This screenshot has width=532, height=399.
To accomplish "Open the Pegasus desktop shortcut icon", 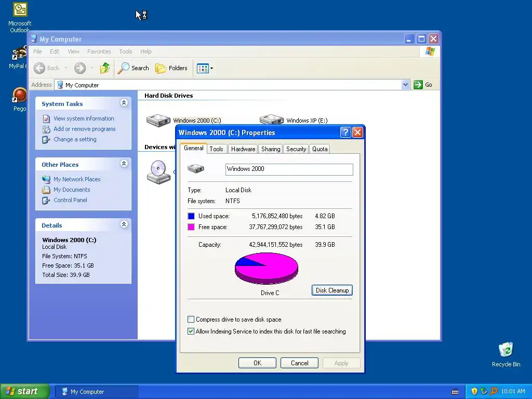I will pyautogui.click(x=19, y=95).
